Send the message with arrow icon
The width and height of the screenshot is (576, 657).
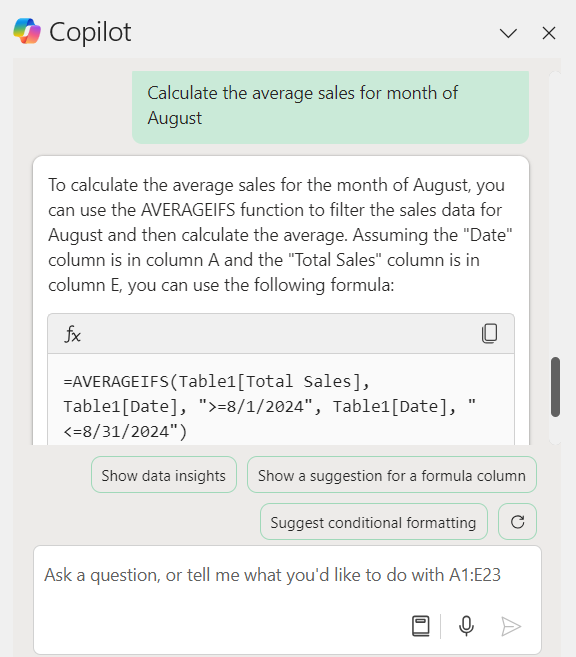click(511, 626)
